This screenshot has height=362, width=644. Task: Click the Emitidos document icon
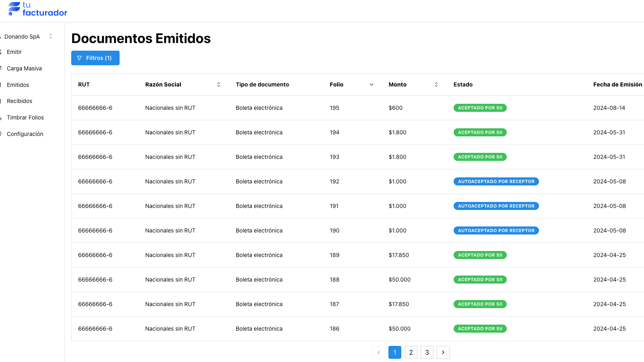coord(2,85)
